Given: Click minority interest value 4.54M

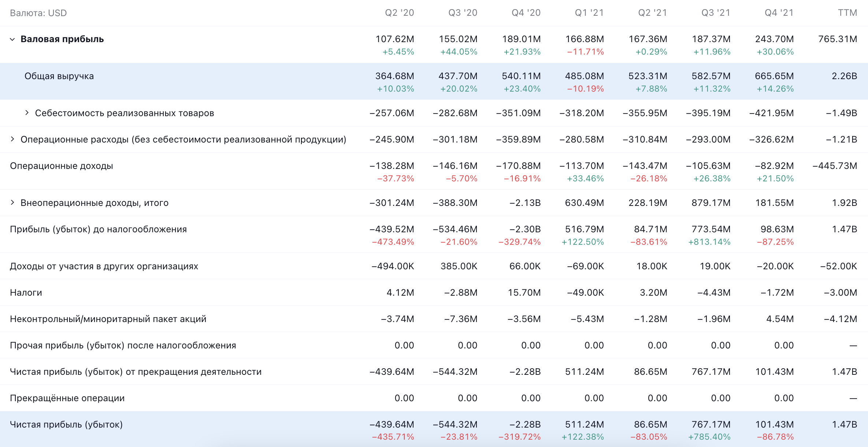Looking at the screenshot, I should [x=780, y=319].
